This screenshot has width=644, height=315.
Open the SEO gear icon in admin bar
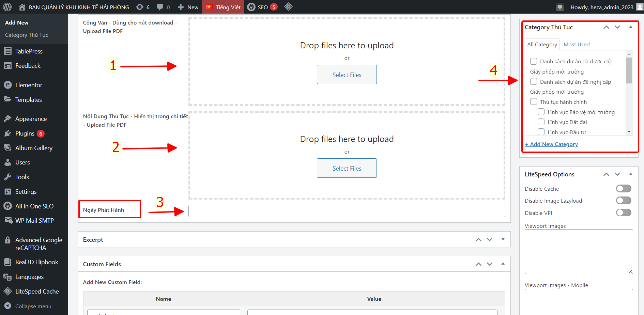[x=251, y=7]
